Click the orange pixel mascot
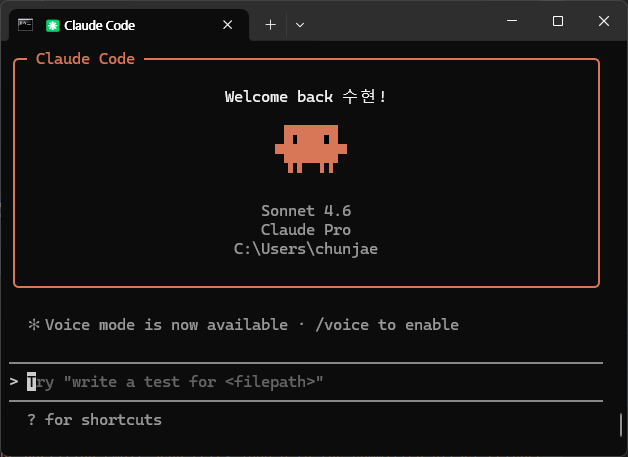This screenshot has height=457, width=628. (311, 149)
